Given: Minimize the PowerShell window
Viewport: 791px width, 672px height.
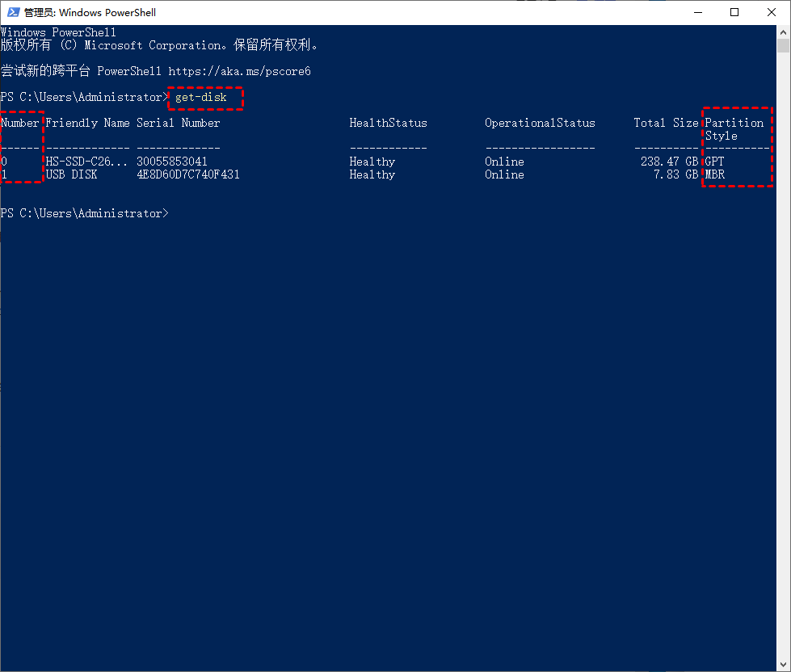Looking at the screenshot, I should (696, 12).
